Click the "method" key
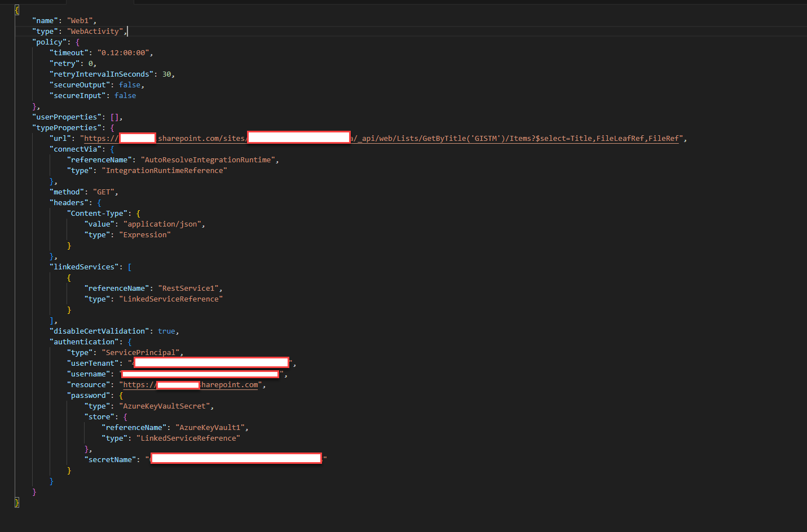 [x=67, y=192]
